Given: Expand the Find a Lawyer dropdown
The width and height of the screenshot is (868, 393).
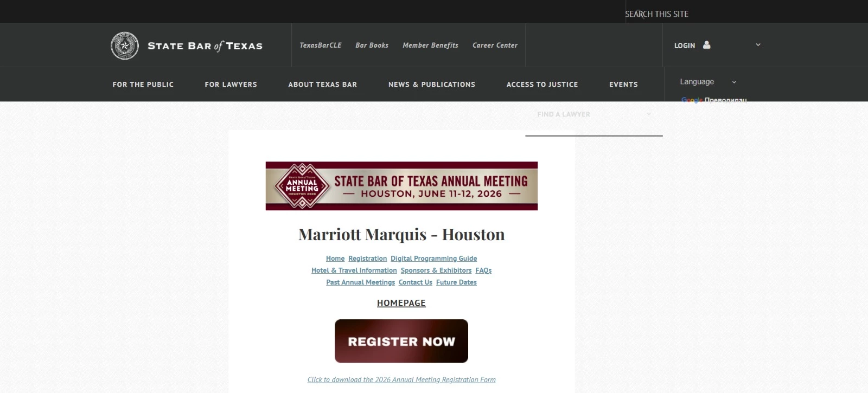Looking at the screenshot, I should click(x=594, y=114).
